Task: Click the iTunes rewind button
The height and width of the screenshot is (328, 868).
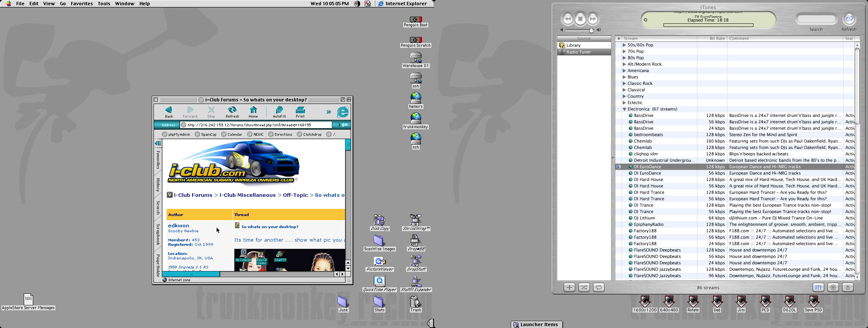Action: 567,19
